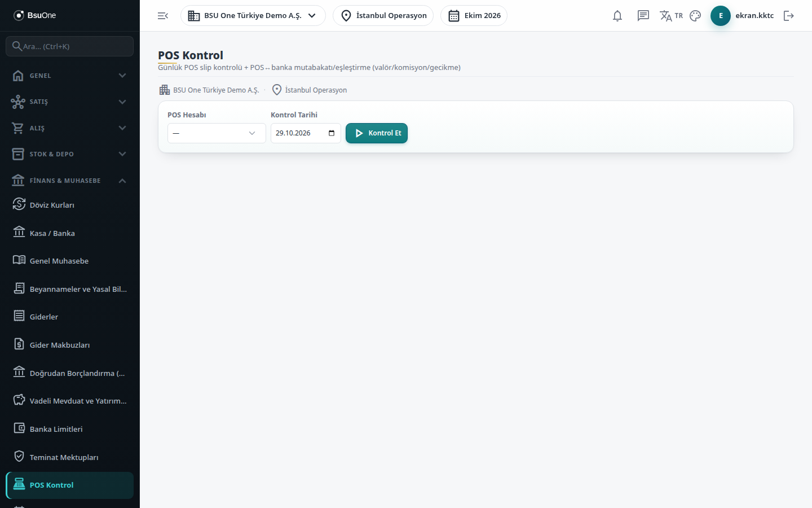Choose branch İstanbul Operasyon in header
This screenshot has width=812, height=508.
pos(383,16)
